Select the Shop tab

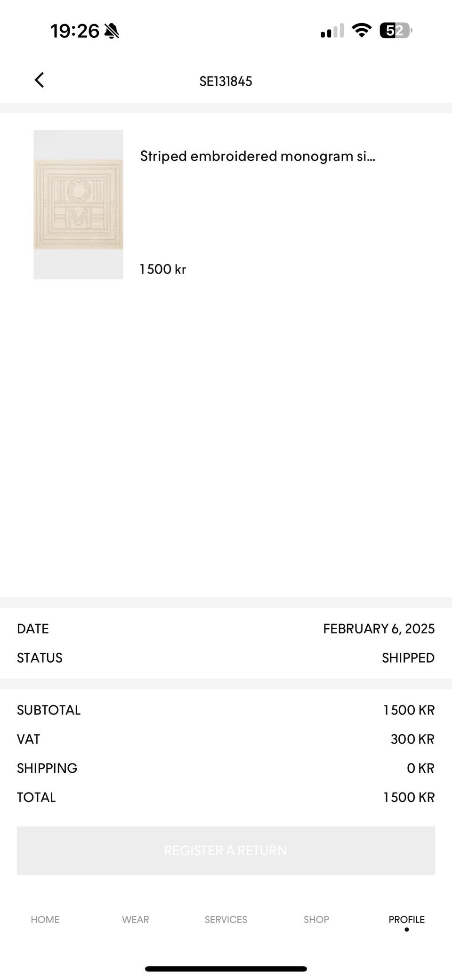(x=316, y=919)
